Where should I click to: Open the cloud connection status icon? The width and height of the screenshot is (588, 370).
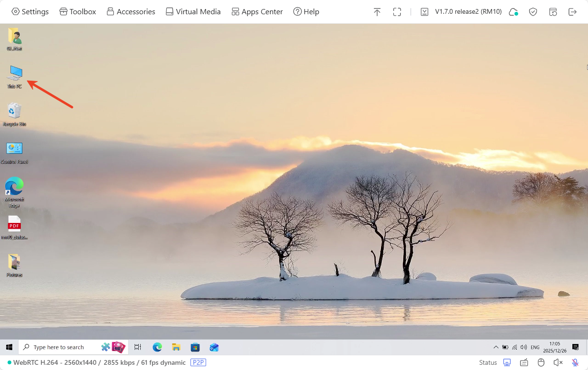(513, 12)
